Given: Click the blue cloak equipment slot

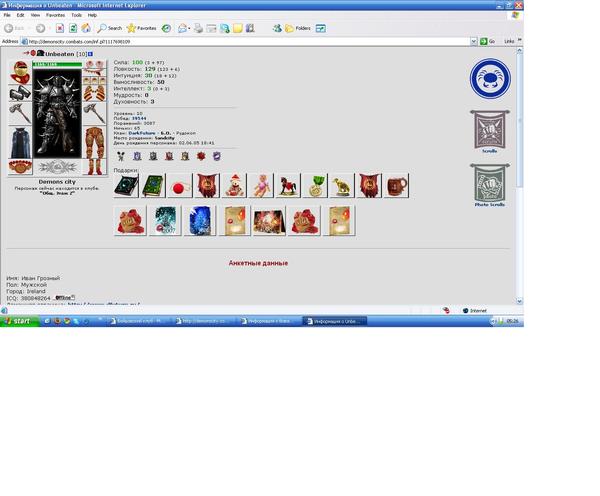Looking at the screenshot, I should pos(20,142).
